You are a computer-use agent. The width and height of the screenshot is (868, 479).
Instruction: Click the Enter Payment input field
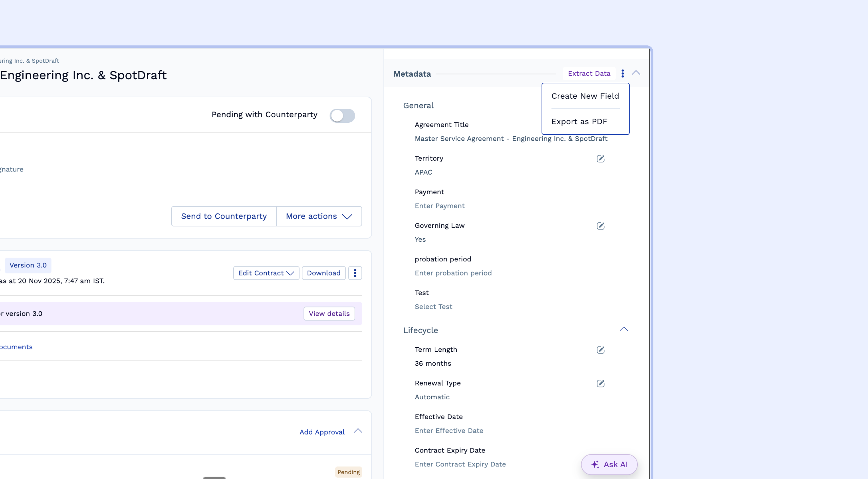click(440, 206)
